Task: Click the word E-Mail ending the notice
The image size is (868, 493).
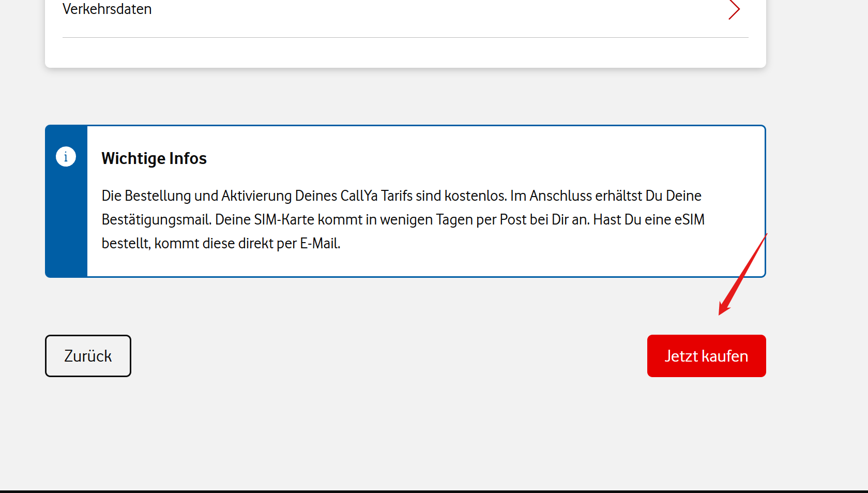Action: point(319,244)
